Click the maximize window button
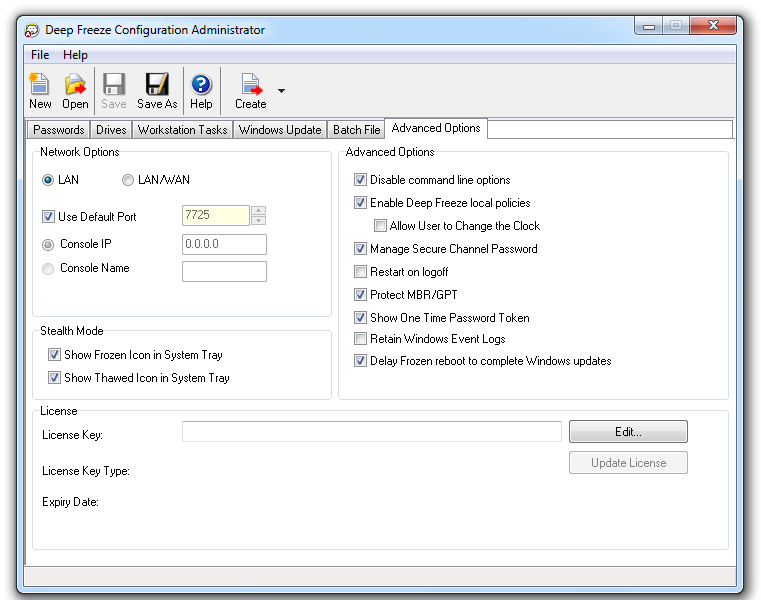The height and width of the screenshot is (600, 761). coord(676,26)
